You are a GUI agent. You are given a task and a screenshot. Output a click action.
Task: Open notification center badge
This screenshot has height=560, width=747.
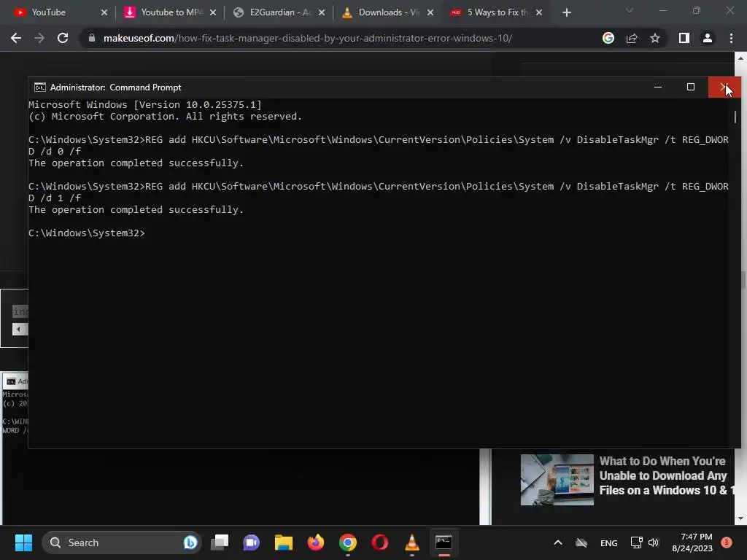click(x=727, y=542)
